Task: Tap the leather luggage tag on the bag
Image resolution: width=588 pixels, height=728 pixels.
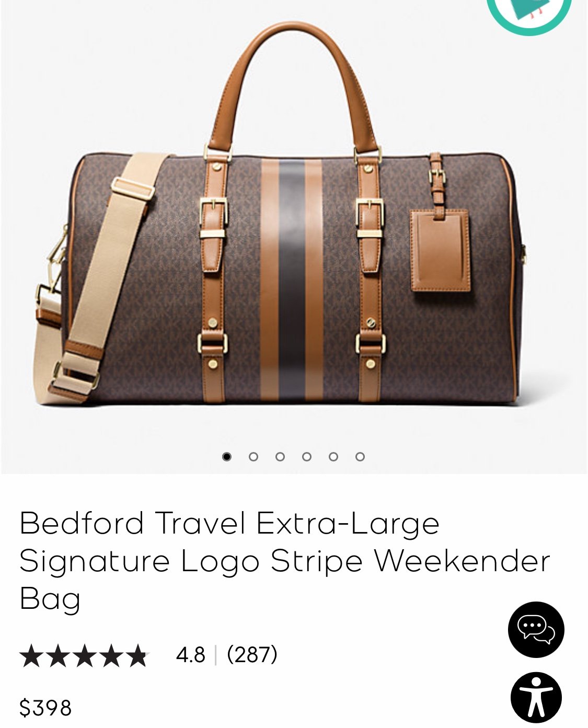Action: [x=441, y=250]
